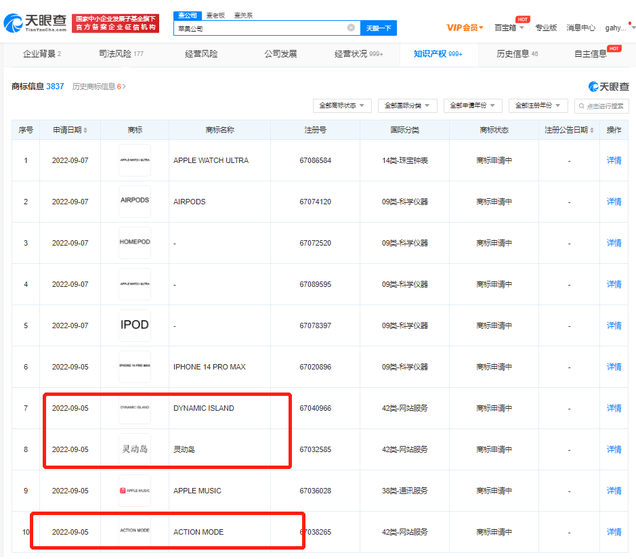Select registration number 67086584
Screen dimensions: 636x559
point(315,161)
